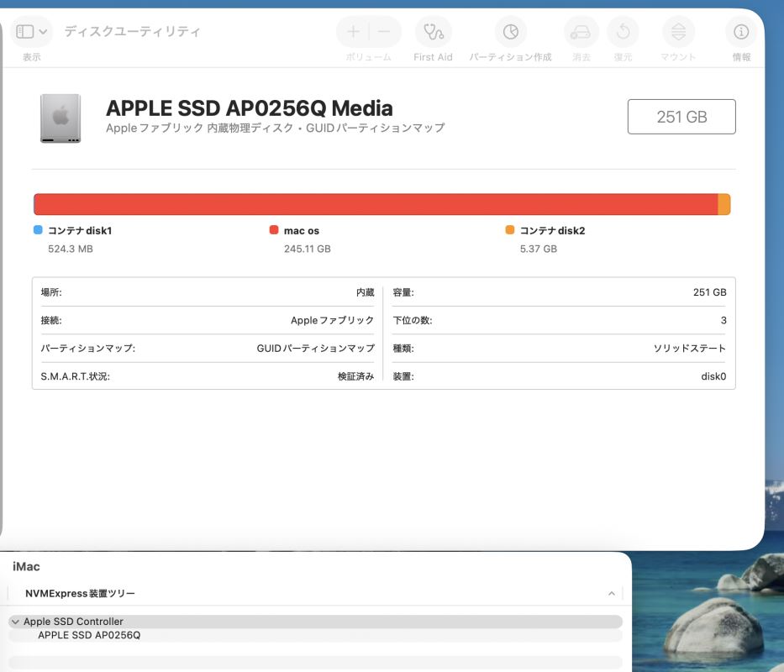The image size is (784, 672).
Task: Click the mount drive icon
Action: point(678,32)
